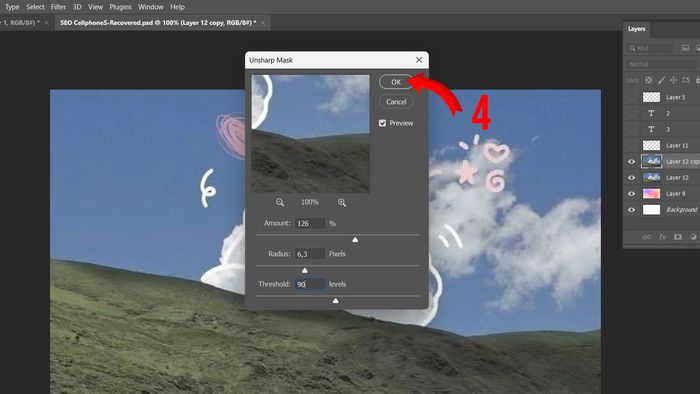Click the Amount slider handle
This screenshot has width=700, height=394.
355,240
